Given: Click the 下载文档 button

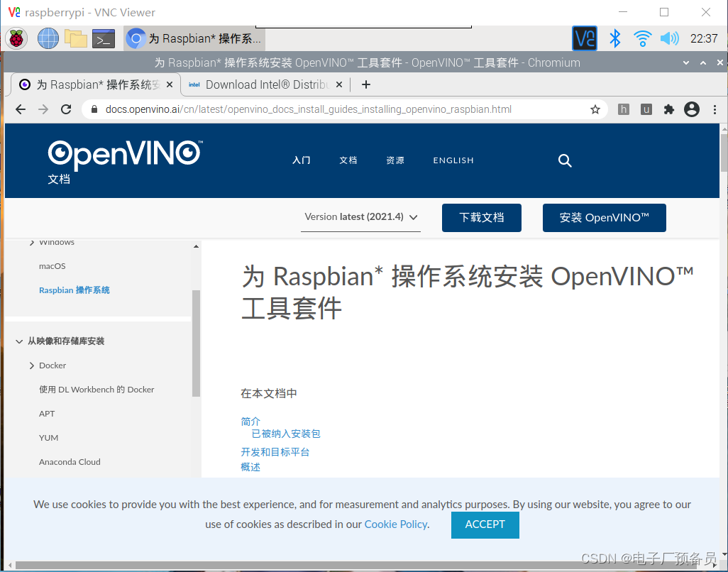Looking at the screenshot, I should point(482,218).
